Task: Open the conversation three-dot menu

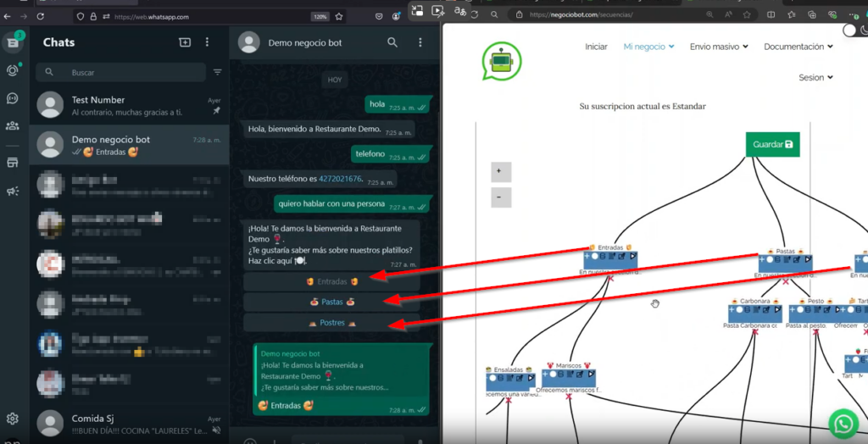Action: tap(420, 42)
